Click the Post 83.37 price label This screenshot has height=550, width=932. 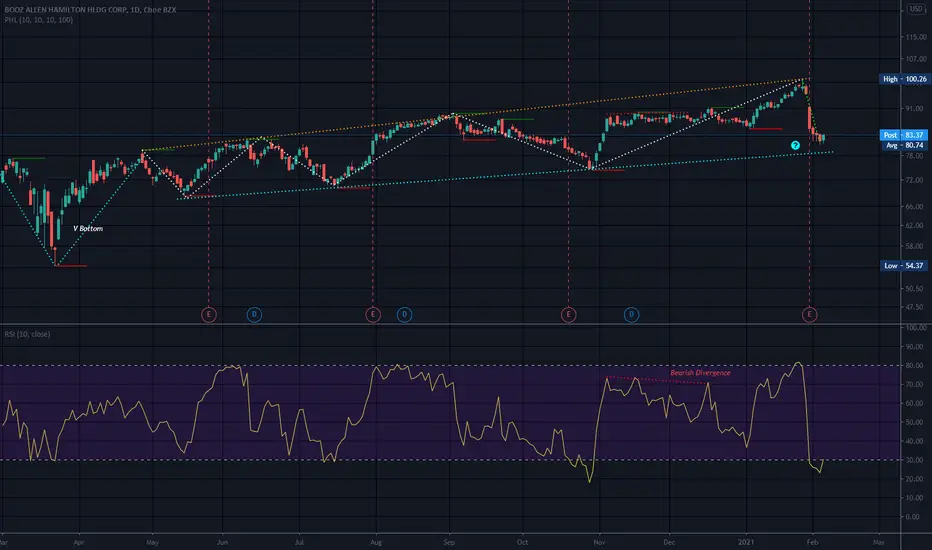point(904,135)
